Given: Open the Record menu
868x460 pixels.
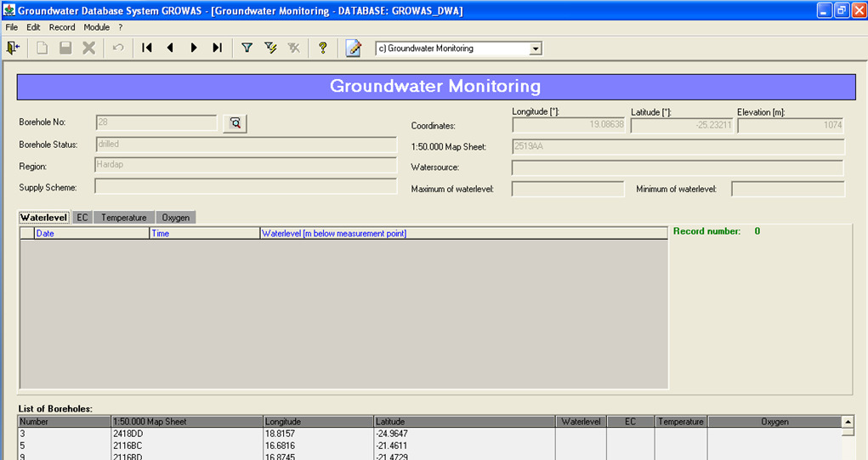Looking at the screenshot, I should (62, 27).
